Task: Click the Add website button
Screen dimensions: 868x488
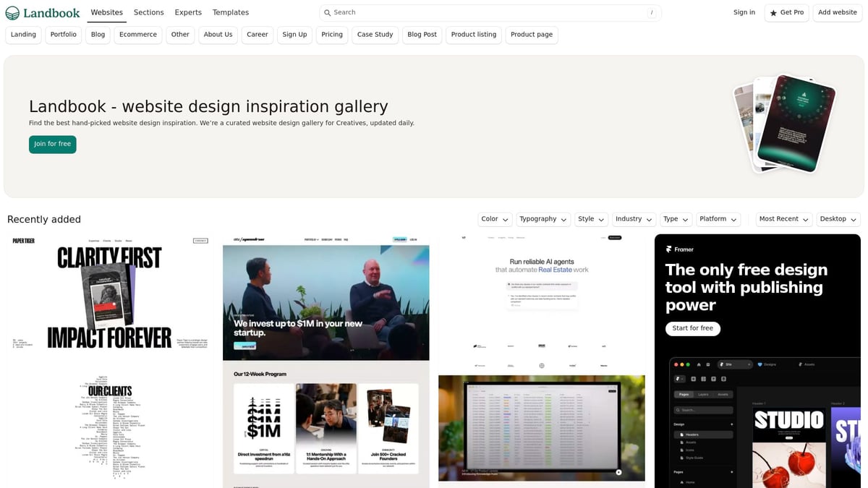Action: click(x=837, y=12)
